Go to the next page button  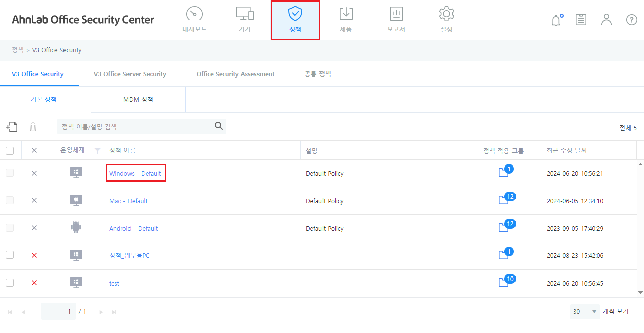[101, 312]
